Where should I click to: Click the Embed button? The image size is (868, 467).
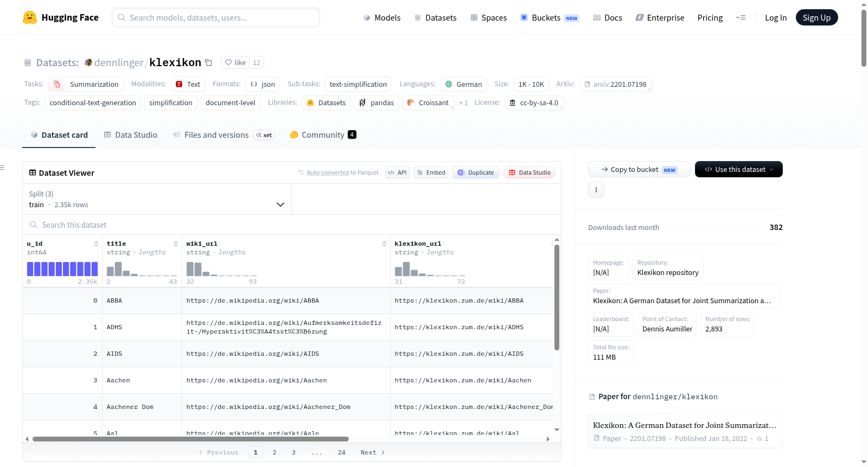pyautogui.click(x=431, y=172)
